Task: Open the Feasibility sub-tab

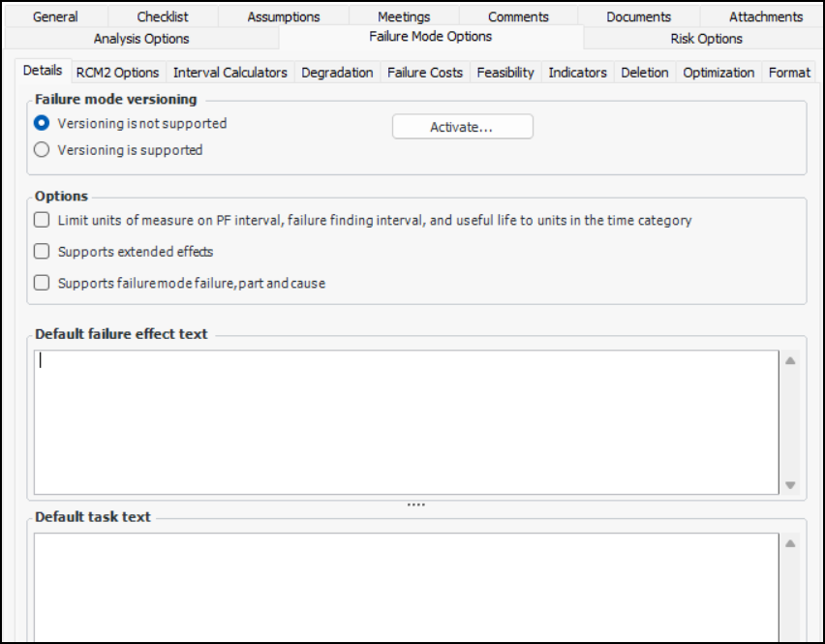Action: 505,72
